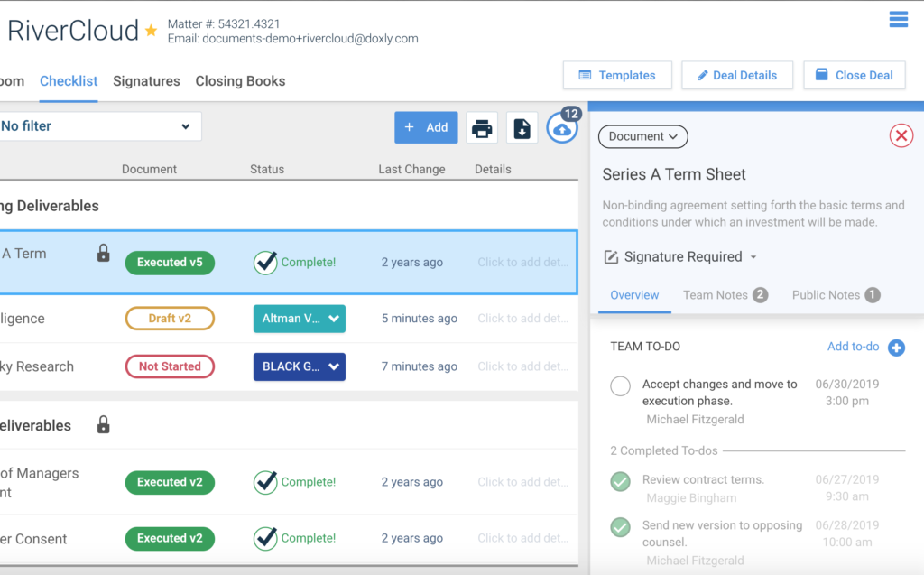Select the Draft v2 status badge
The height and width of the screenshot is (575, 924).
(170, 319)
